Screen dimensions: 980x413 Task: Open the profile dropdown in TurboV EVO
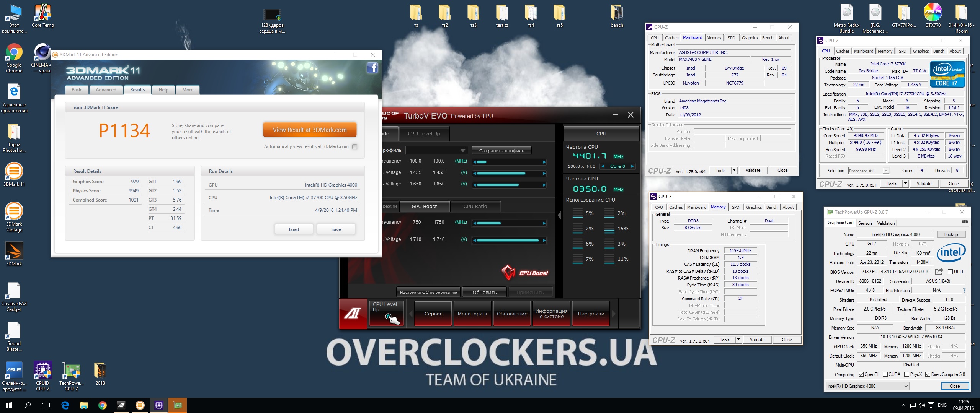(x=436, y=150)
